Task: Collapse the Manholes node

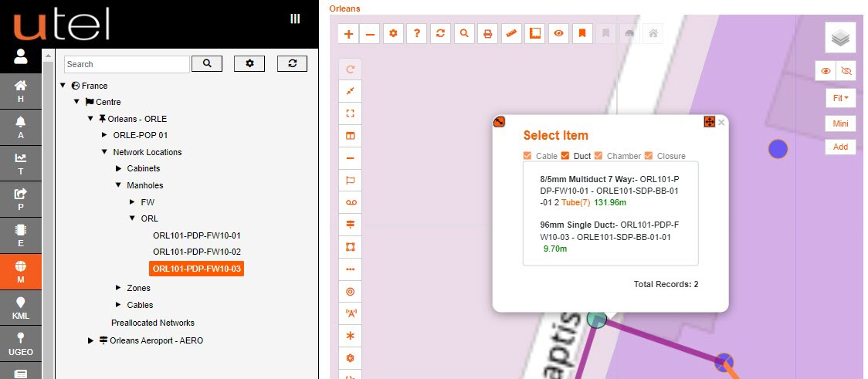Action: [x=118, y=185]
